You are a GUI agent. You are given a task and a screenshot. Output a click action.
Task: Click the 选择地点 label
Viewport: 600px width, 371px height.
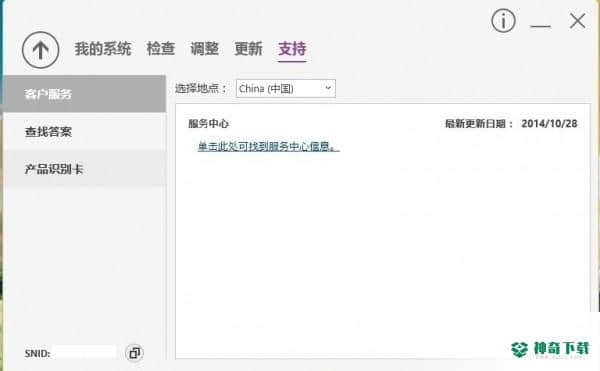[x=201, y=88]
